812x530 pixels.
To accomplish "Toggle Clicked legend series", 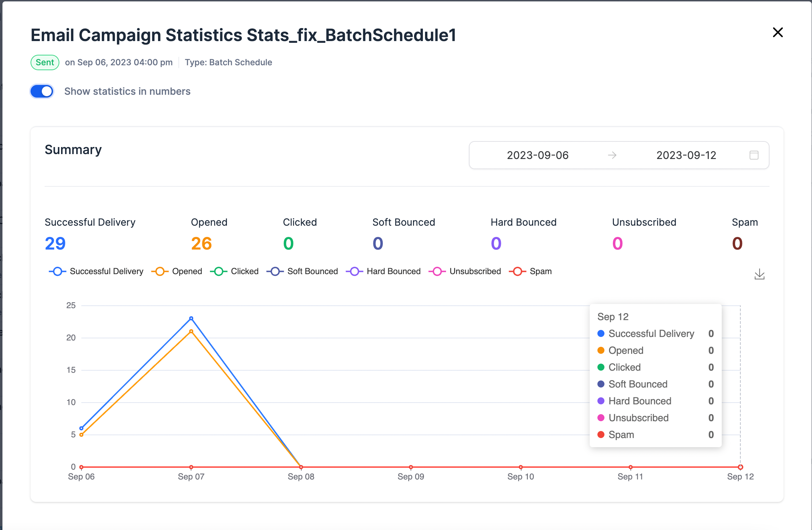I will pos(234,271).
